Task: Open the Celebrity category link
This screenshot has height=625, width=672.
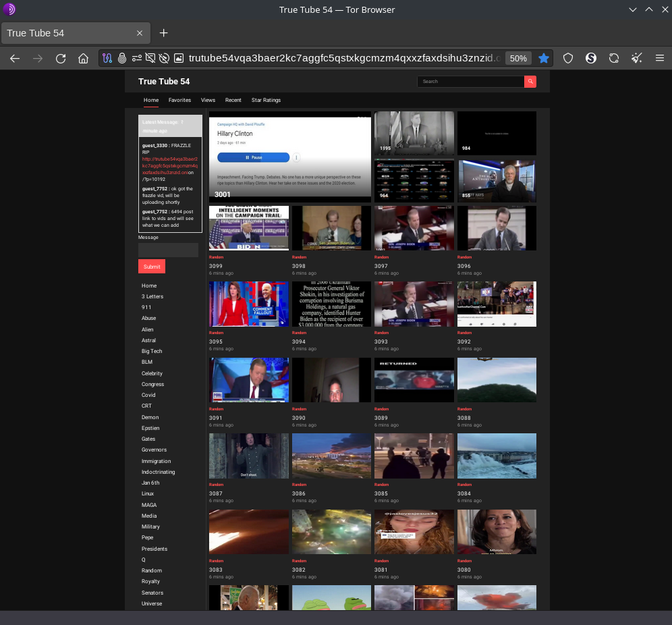Action: (x=152, y=373)
